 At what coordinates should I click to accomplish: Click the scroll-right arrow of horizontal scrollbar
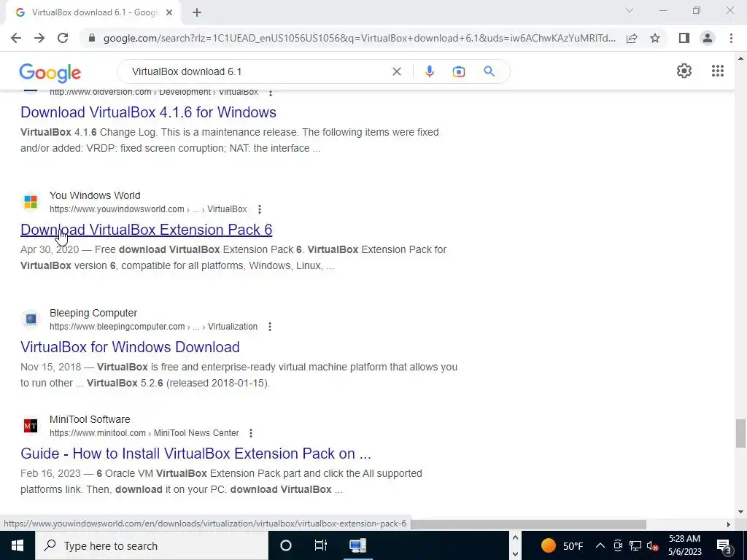pyautogui.click(x=728, y=524)
